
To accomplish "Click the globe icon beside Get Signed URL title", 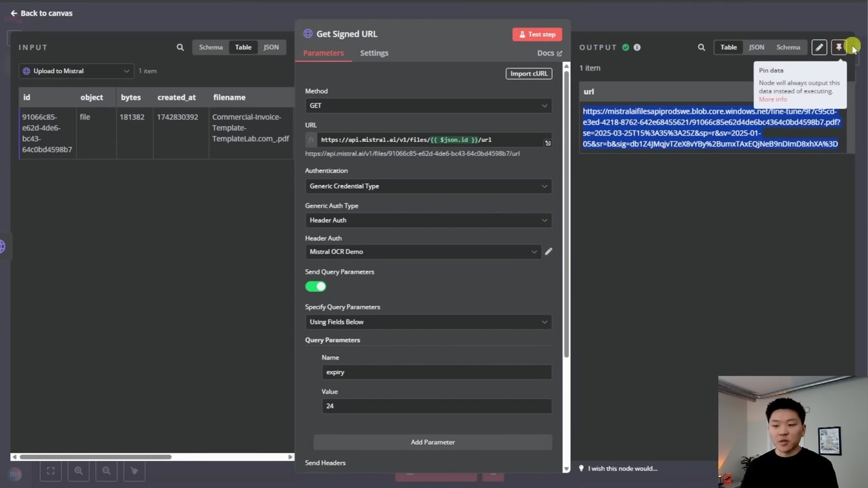I will point(308,34).
